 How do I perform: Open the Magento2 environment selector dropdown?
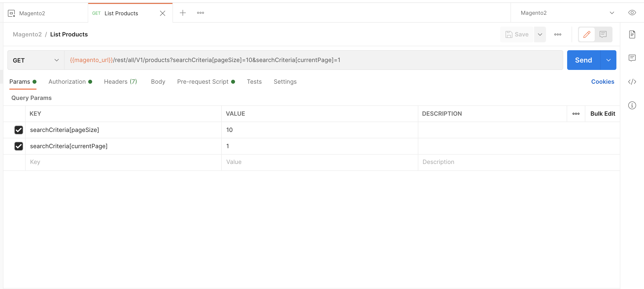612,13
